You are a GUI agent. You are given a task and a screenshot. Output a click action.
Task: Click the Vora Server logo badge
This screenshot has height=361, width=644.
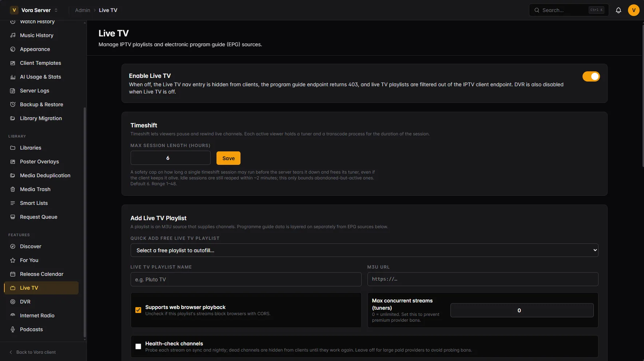click(14, 10)
